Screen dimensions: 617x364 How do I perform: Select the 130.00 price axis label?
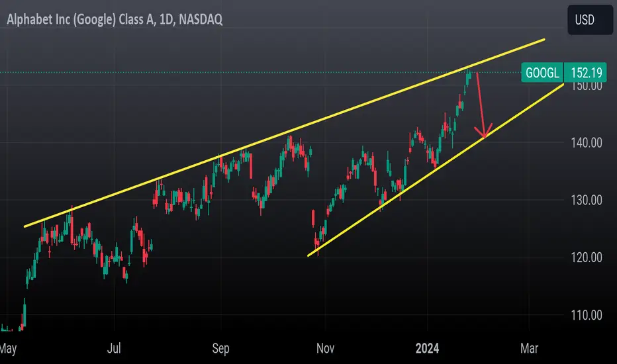pos(587,201)
